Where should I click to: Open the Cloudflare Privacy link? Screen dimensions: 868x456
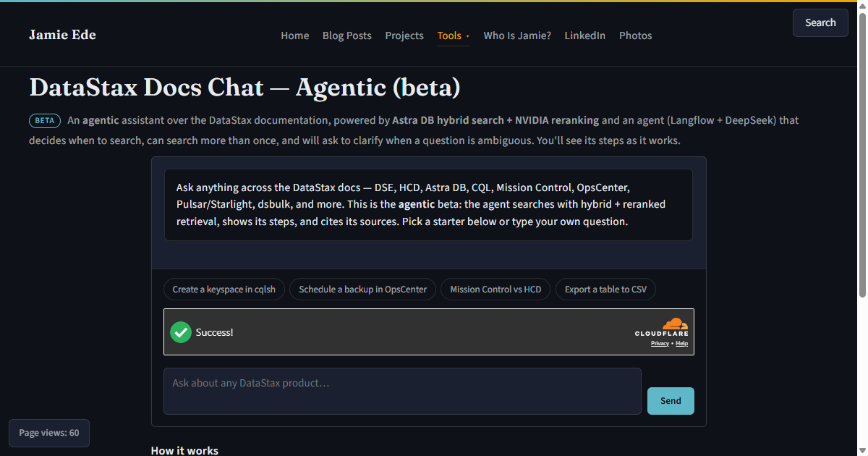tap(660, 344)
